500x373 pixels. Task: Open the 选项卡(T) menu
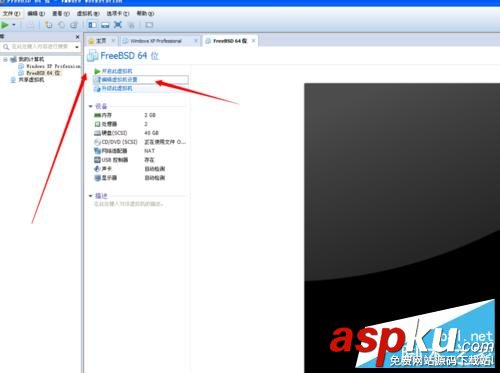click(118, 14)
